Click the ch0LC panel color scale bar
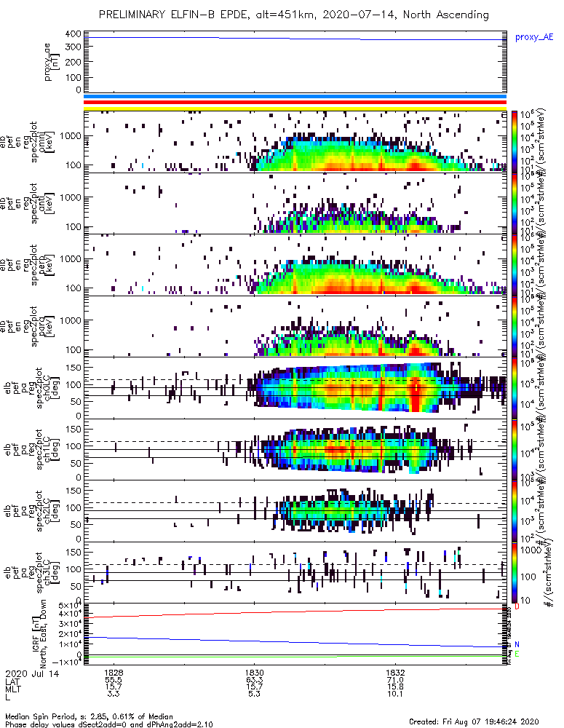 point(514,388)
